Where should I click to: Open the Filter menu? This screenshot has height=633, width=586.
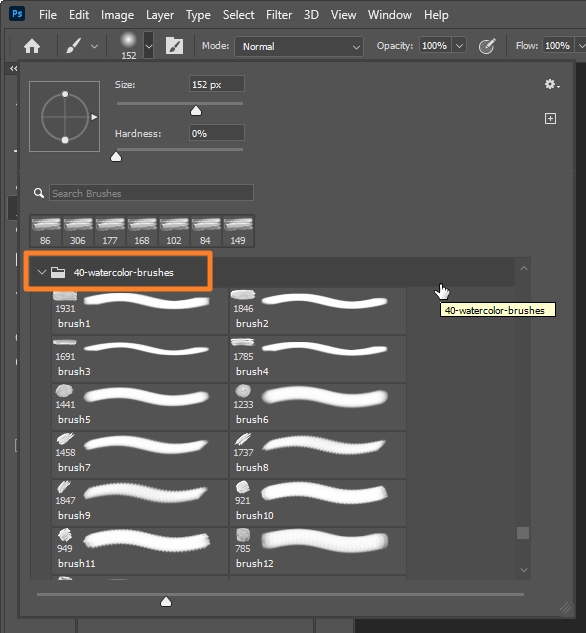pos(279,15)
